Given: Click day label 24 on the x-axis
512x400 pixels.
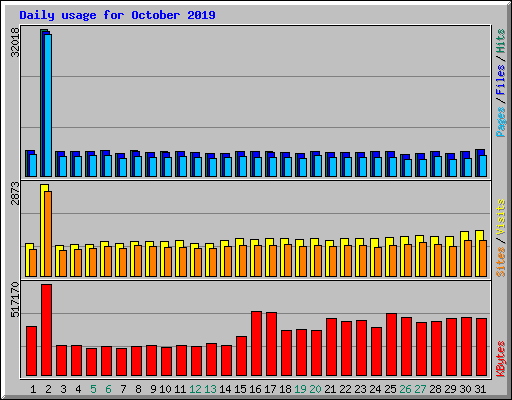Looking at the screenshot, I should (375, 389).
